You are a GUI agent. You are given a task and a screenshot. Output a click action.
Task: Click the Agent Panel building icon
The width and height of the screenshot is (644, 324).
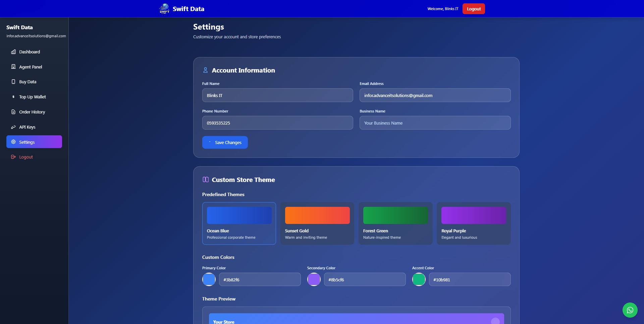[13, 67]
